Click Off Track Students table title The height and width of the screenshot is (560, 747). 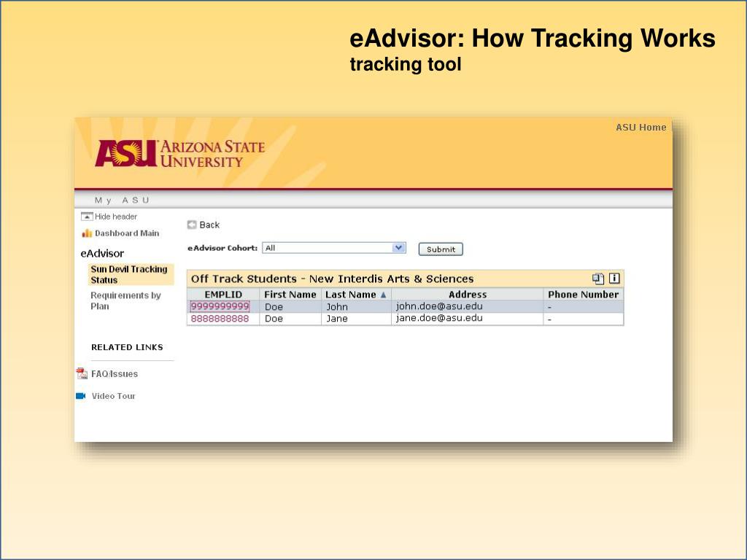332,279
